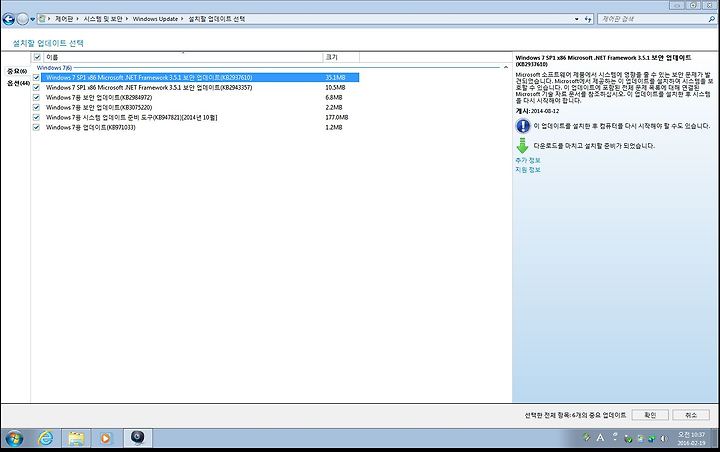720x452 pixels.
Task: Go to Windows Update breadcrumb
Action: click(155, 19)
